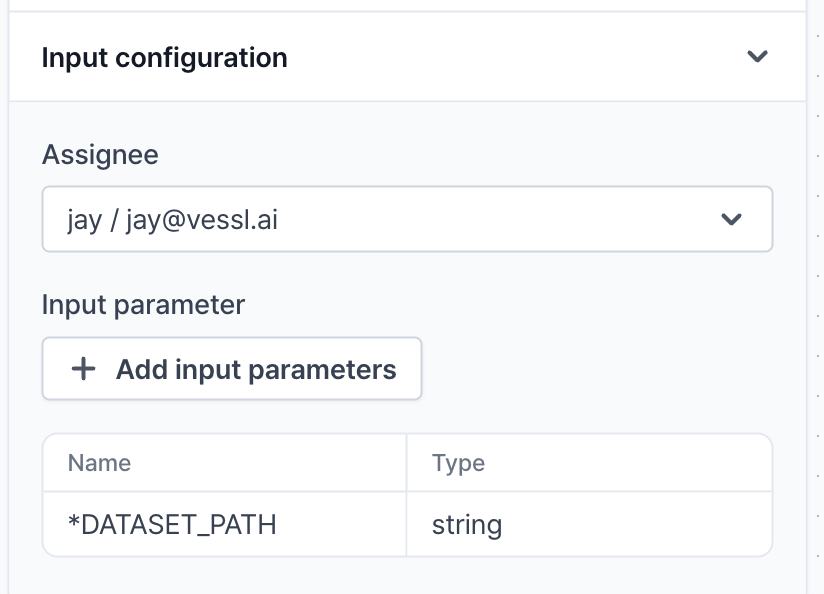Open the Assignee dropdown
Viewport: 824px width, 594px height.
406,219
